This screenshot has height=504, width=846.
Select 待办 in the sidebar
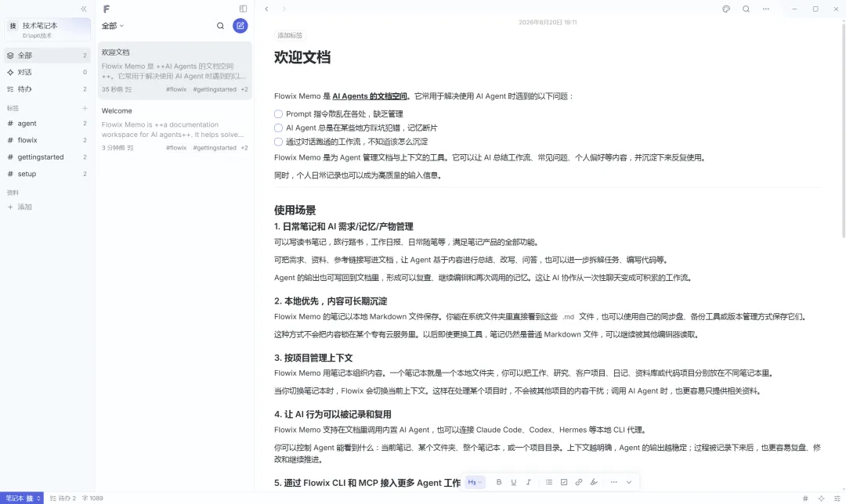click(x=48, y=89)
